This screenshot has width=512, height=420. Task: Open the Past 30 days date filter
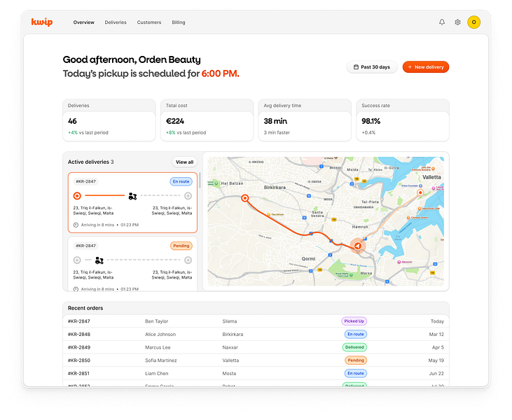[372, 67]
